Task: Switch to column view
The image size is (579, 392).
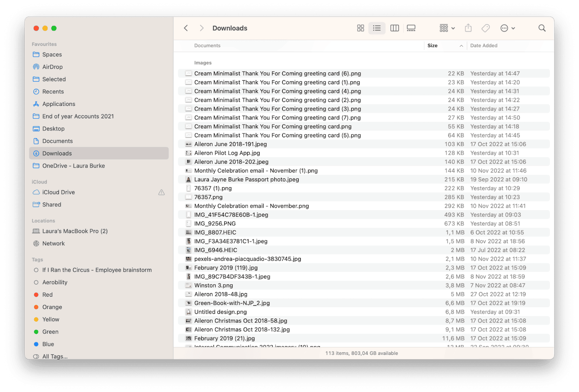Action: pos(394,28)
